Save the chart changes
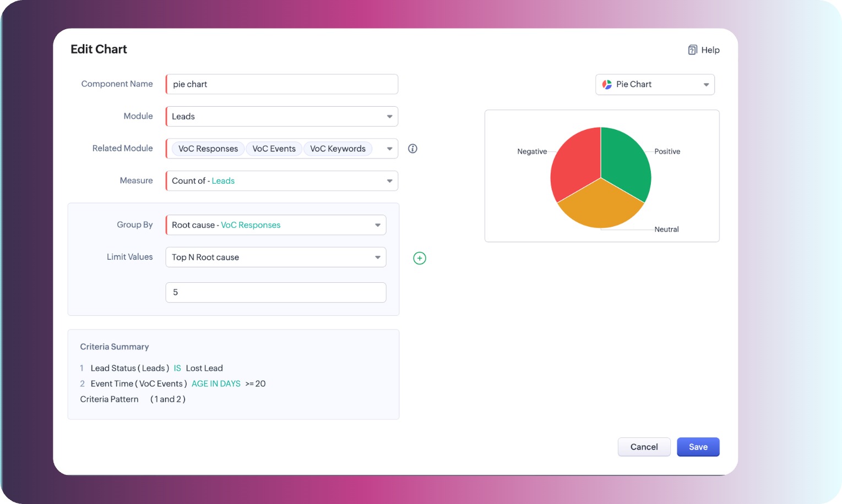 tap(698, 447)
